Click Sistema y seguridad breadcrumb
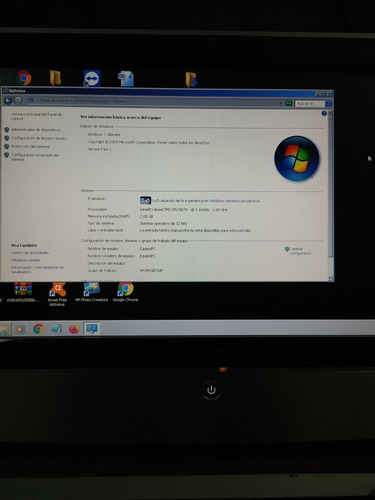This screenshot has width=375, height=500. click(91, 101)
